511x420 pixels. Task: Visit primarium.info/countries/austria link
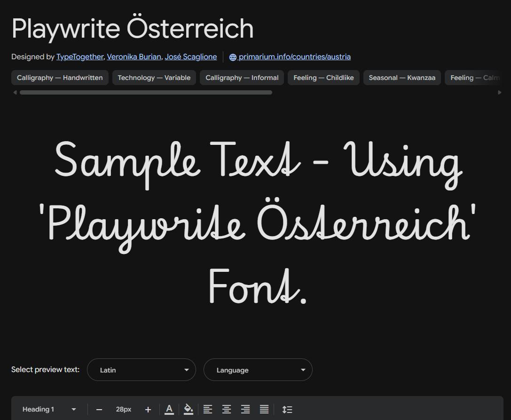(x=295, y=57)
